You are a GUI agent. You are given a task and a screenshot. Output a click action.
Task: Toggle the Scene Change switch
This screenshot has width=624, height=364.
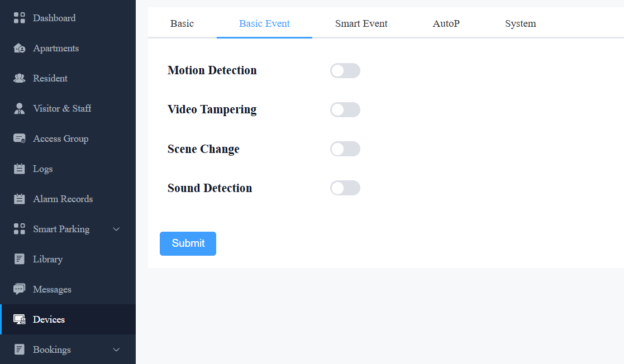pos(345,149)
